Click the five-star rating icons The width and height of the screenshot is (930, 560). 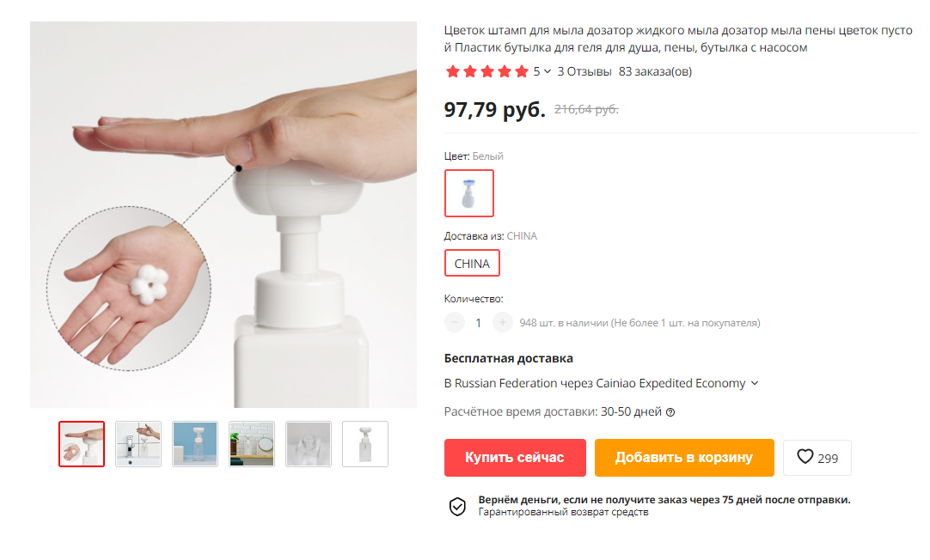(x=486, y=71)
